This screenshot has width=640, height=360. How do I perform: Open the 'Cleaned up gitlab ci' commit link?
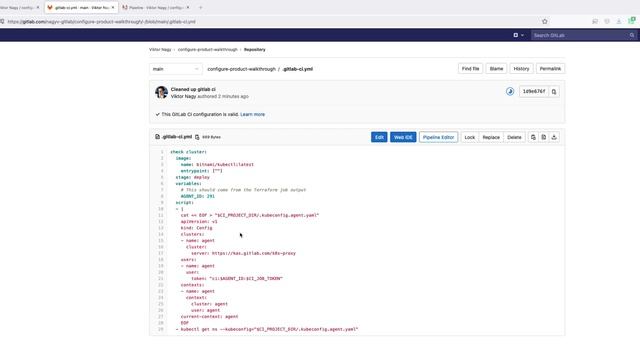click(193, 89)
